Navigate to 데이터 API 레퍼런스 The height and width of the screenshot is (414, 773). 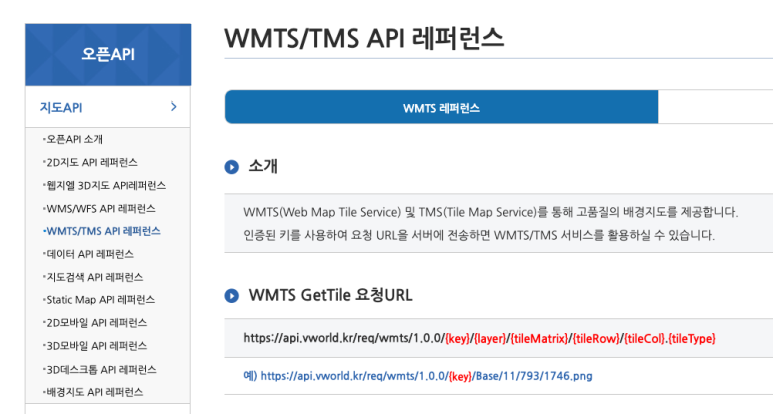pos(89,254)
